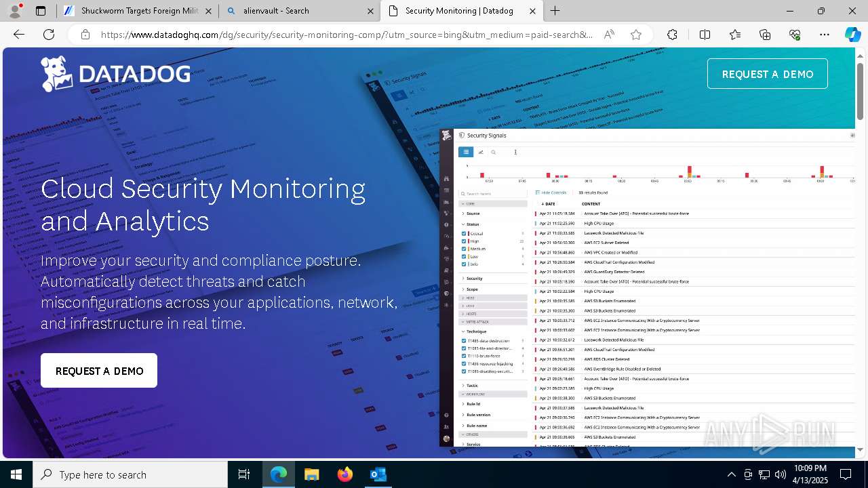The height and width of the screenshot is (488, 868).
Task: Uncheck the Low status filter
Action: 464,257
